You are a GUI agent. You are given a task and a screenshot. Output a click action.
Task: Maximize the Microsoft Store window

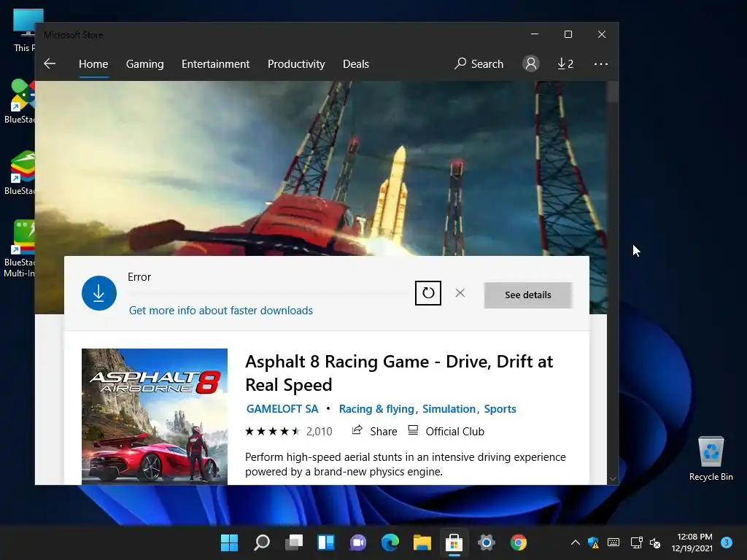(x=568, y=34)
